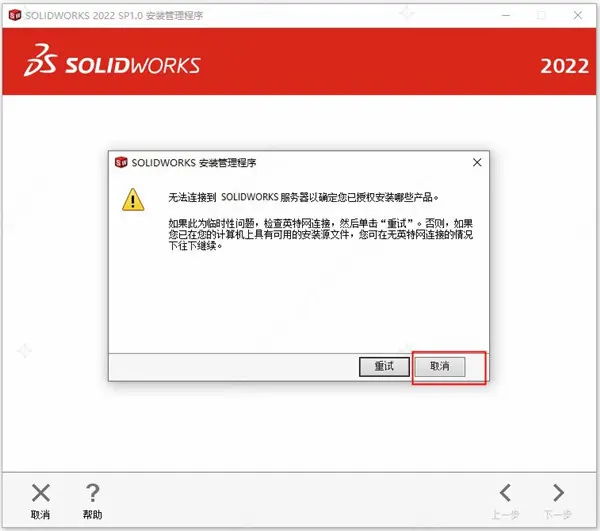Click the SOLIDWORKS icon in main title bar
The height and width of the screenshot is (531, 600).
click(15, 15)
